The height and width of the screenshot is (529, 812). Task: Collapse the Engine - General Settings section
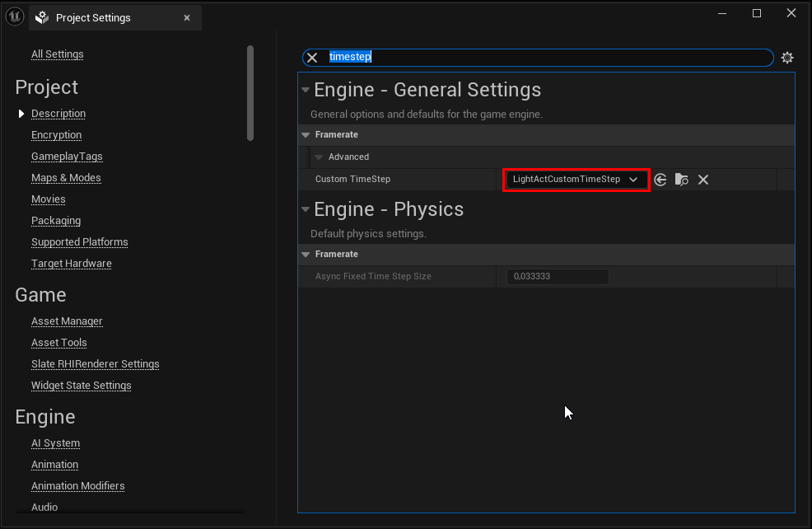pyautogui.click(x=306, y=91)
